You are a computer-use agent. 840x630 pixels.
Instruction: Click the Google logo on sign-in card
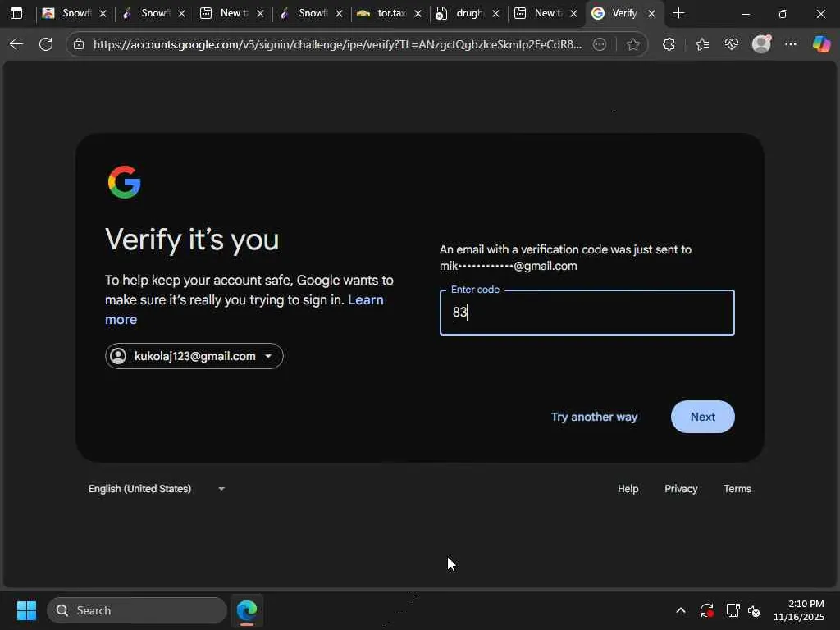[125, 182]
